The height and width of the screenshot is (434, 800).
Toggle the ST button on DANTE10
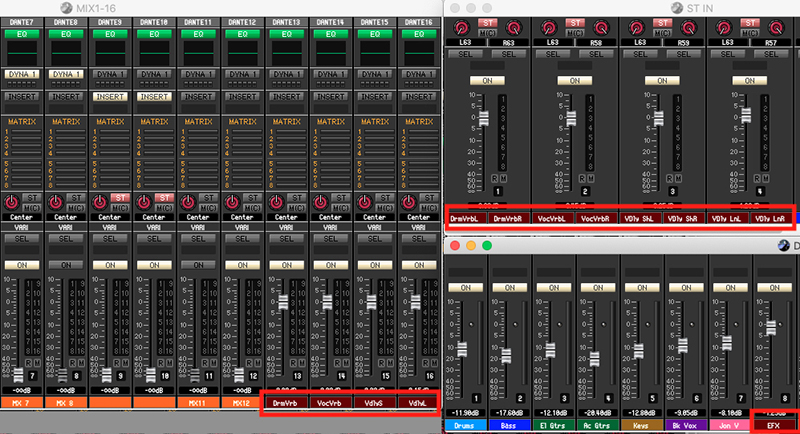pos(164,198)
